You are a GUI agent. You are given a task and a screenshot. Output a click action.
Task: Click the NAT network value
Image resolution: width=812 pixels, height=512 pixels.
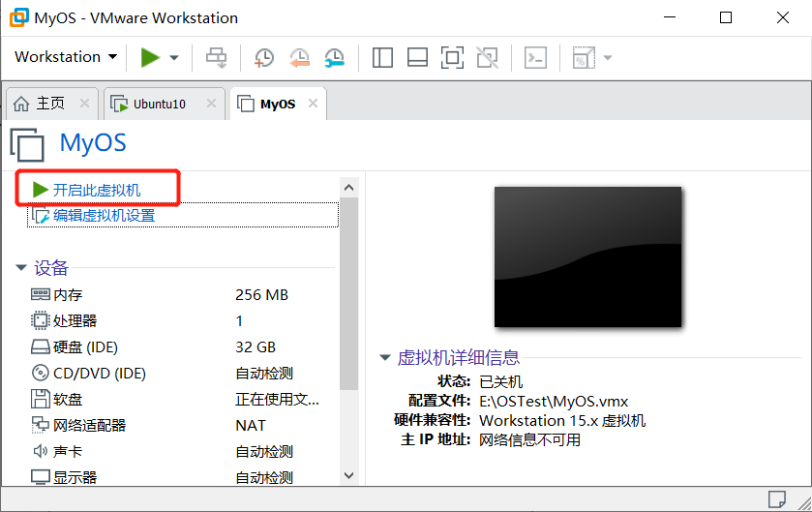pyautogui.click(x=251, y=425)
